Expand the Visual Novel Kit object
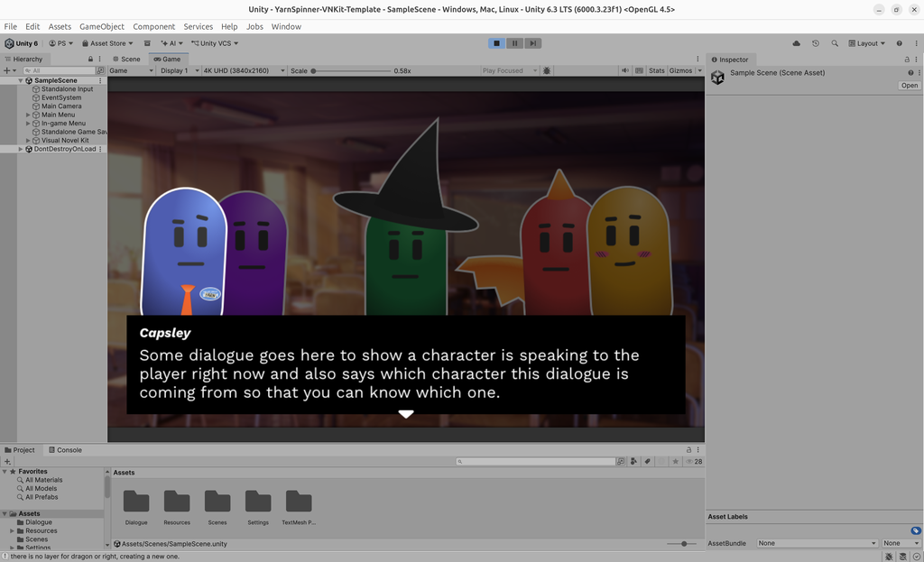Image resolution: width=924 pixels, height=562 pixels. coord(28,141)
